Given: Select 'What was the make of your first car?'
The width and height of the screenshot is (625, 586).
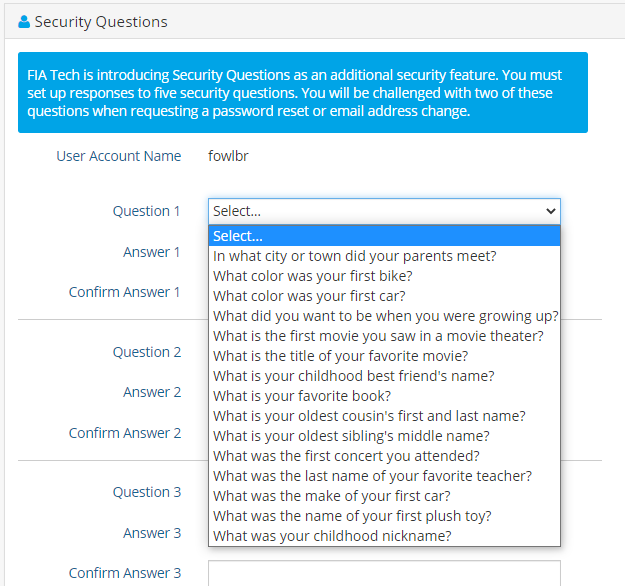Looking at the screenshot, I should (384, 496).
